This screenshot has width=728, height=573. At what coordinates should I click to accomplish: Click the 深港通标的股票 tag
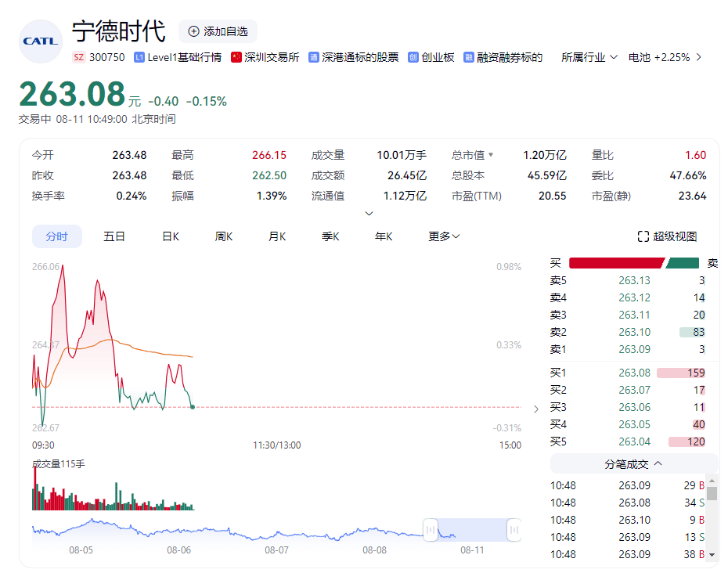[x=360, y=57]
